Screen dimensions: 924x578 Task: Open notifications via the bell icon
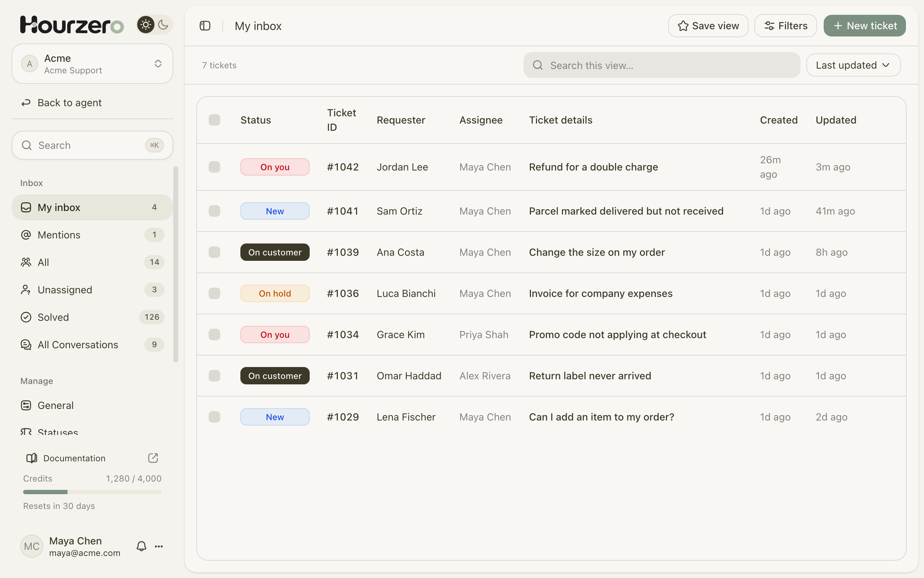141,546
